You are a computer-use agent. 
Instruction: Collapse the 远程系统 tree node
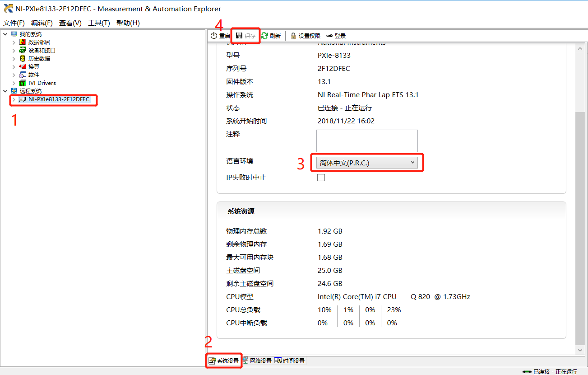[5, 91]
